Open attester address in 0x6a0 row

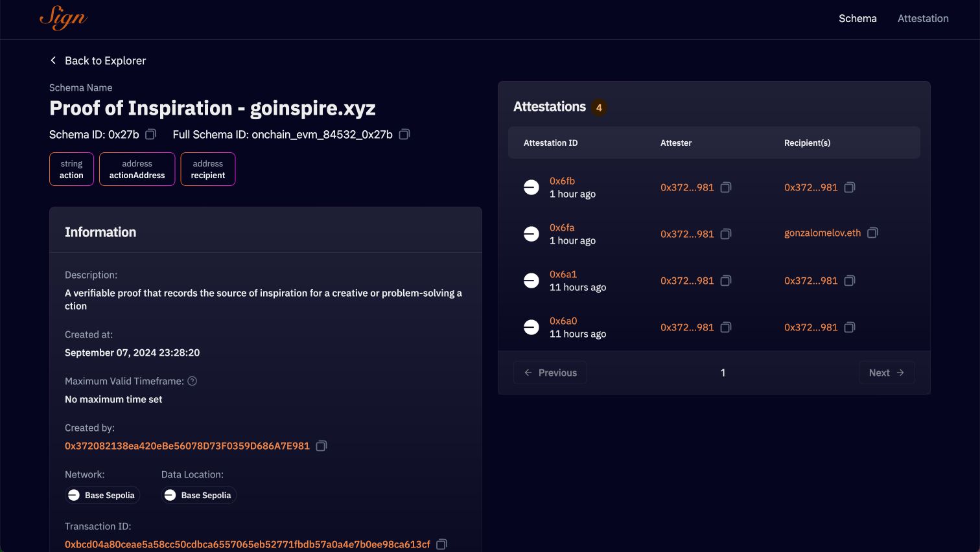[x=687, y=327]
